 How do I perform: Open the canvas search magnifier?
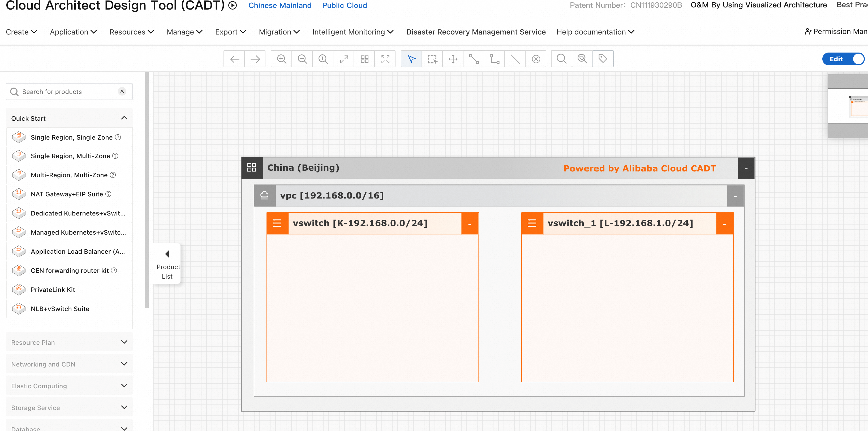point(561,59)
